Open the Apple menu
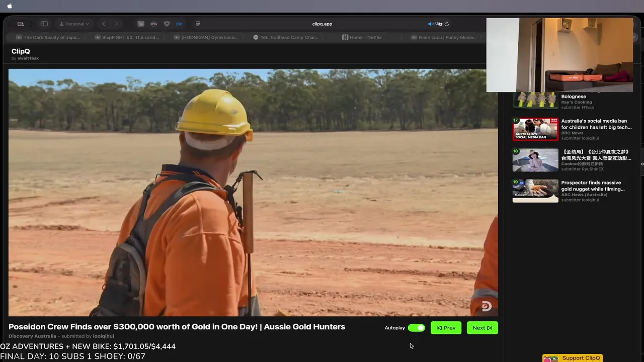The width and height of the screenshot is (644, 362). pyautogui.click(x=10, y=6)
